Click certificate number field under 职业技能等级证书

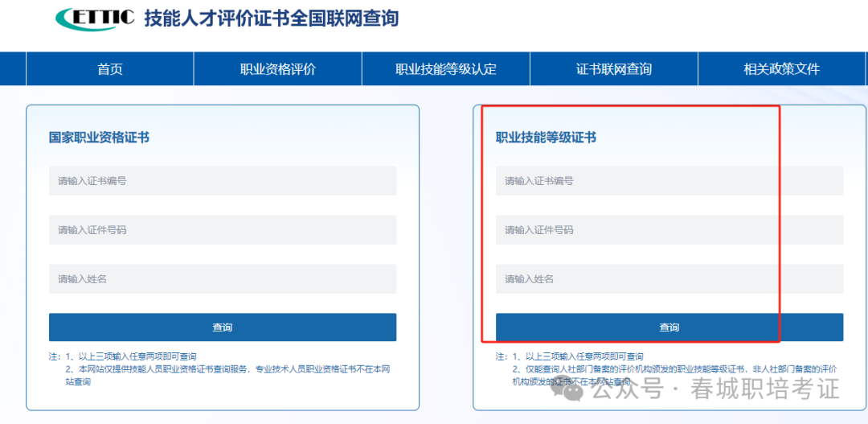pos(669,181)
